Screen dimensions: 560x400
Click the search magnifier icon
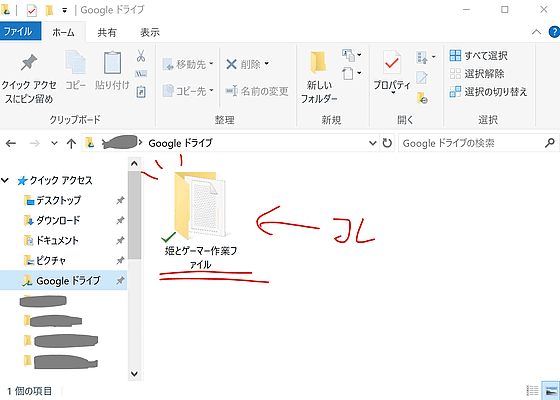click(x=550, y=143)
